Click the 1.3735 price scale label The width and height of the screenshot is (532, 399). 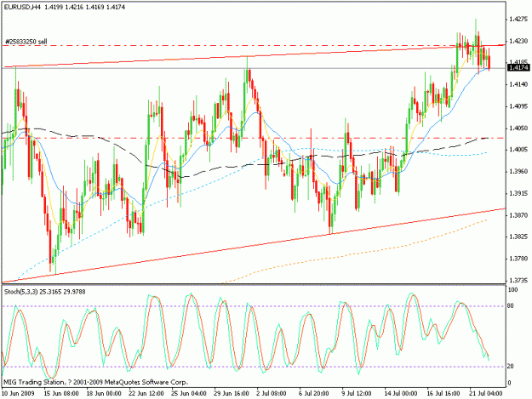[x=518, y=281]
